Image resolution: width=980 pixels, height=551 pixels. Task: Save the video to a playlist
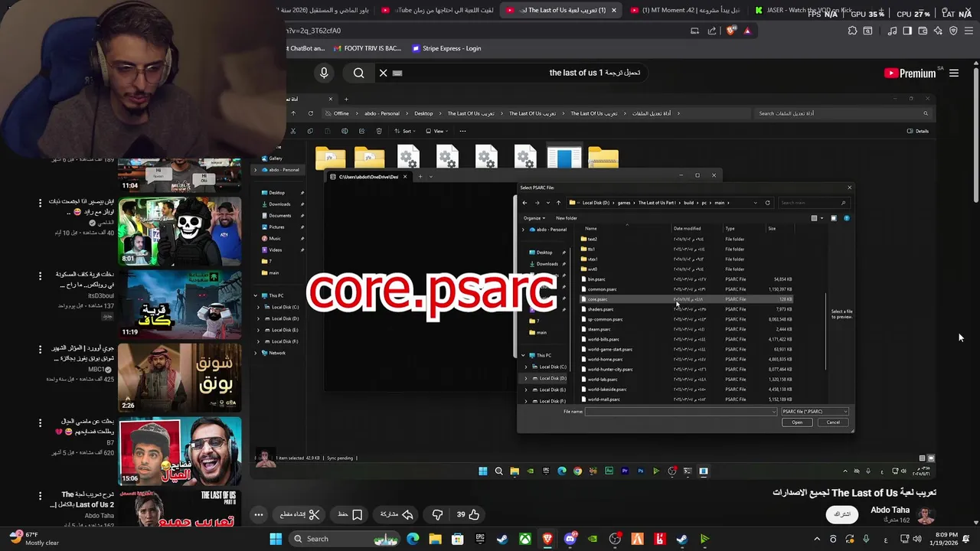pos(349,514)
